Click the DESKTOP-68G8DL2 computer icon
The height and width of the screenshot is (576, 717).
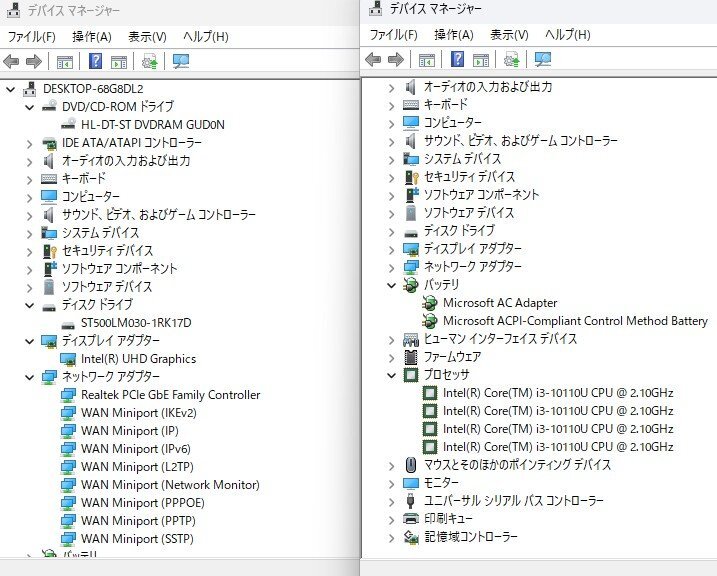click(x=30, y=89)
